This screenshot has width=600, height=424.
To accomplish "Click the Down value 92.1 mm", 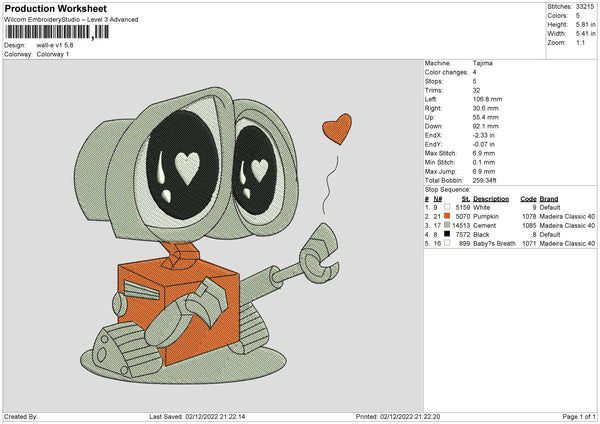I will coord(486,126).
